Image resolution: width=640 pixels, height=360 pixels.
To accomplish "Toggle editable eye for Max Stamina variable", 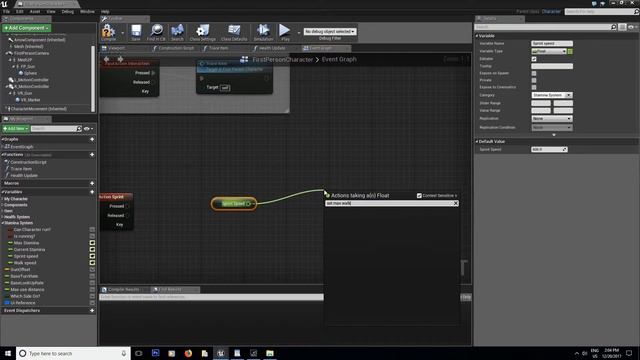I will (92, 243).
